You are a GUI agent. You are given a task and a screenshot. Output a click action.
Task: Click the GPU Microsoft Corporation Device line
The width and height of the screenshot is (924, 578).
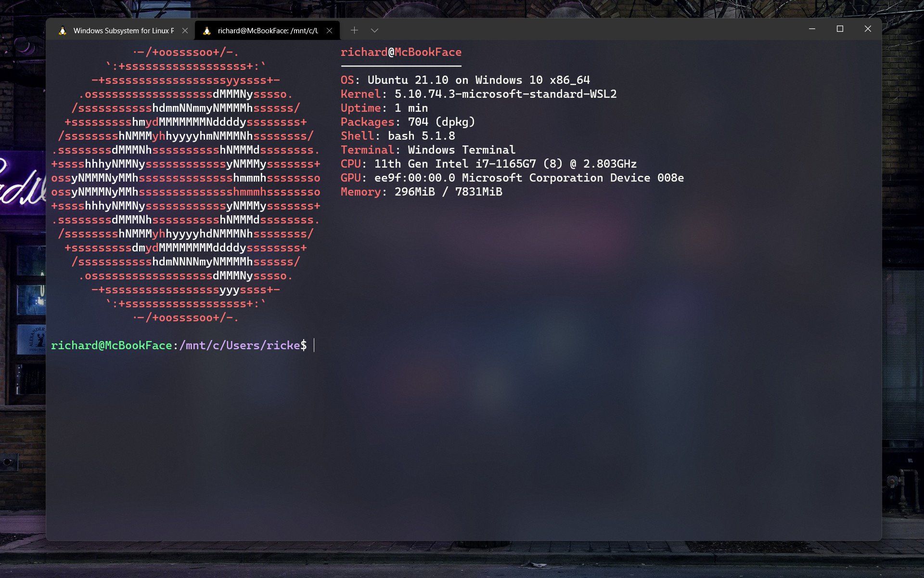pos(512,178)
